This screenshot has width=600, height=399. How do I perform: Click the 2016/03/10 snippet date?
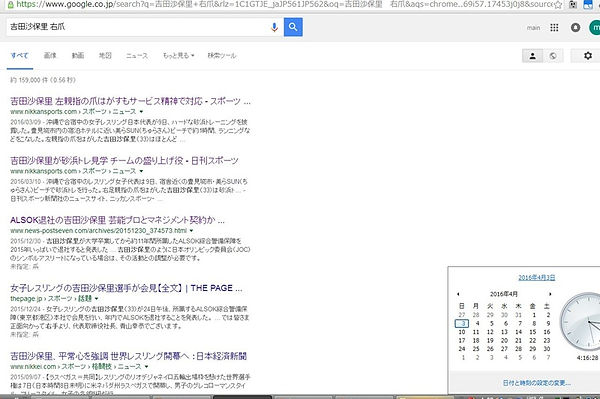point(25,181)
